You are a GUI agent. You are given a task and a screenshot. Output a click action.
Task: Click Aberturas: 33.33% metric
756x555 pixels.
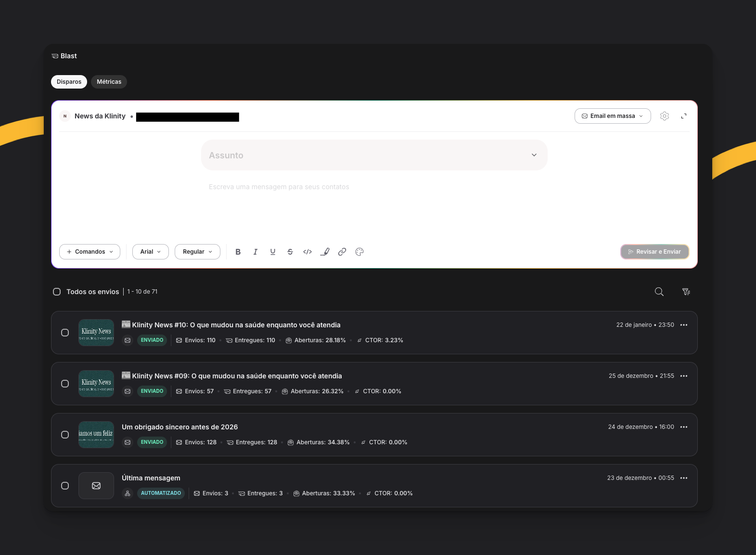324,493
